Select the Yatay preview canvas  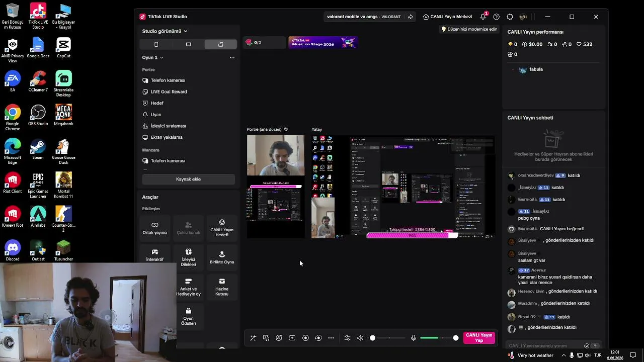coord(403,187)
